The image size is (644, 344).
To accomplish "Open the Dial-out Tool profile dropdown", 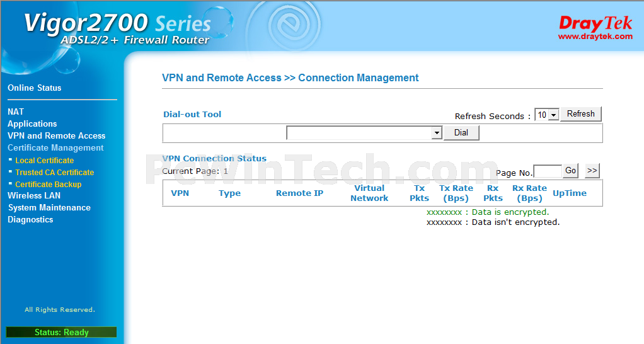I will [x=364, y=132].
